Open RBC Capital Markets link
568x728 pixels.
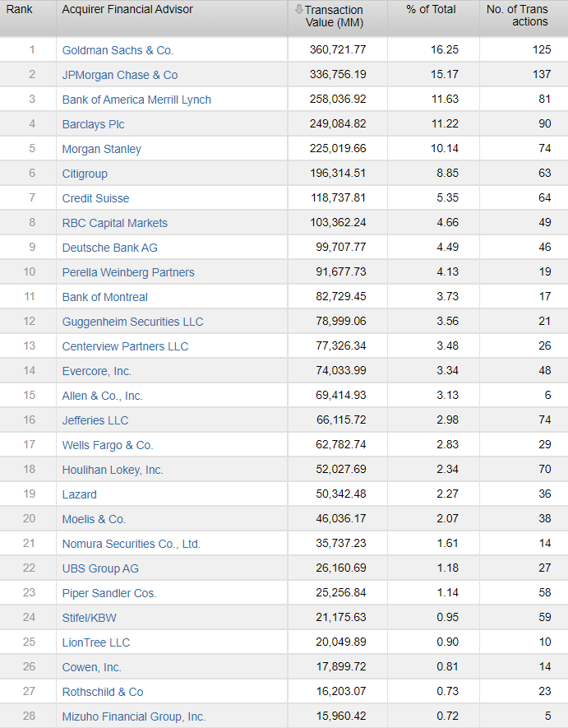pos(115,223)
